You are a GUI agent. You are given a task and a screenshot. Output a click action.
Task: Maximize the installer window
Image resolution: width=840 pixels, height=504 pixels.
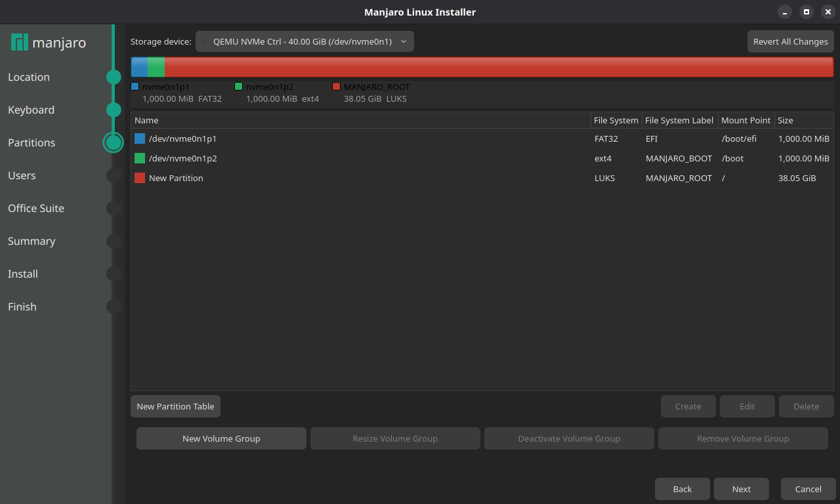tap(807, 12)
